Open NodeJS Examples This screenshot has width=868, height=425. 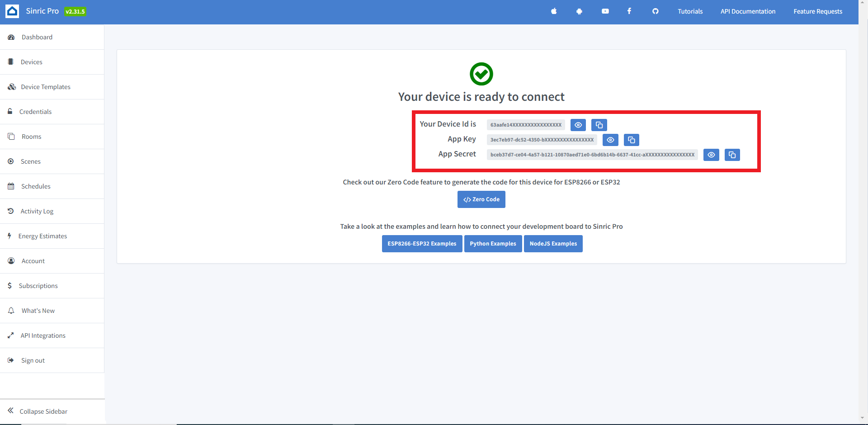coord(553,244)
